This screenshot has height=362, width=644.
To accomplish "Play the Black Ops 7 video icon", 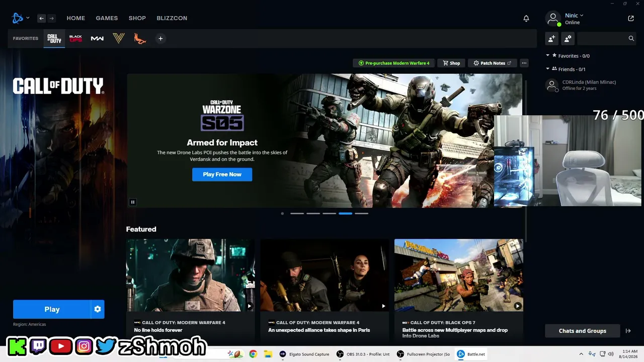I will pos(517,306).
